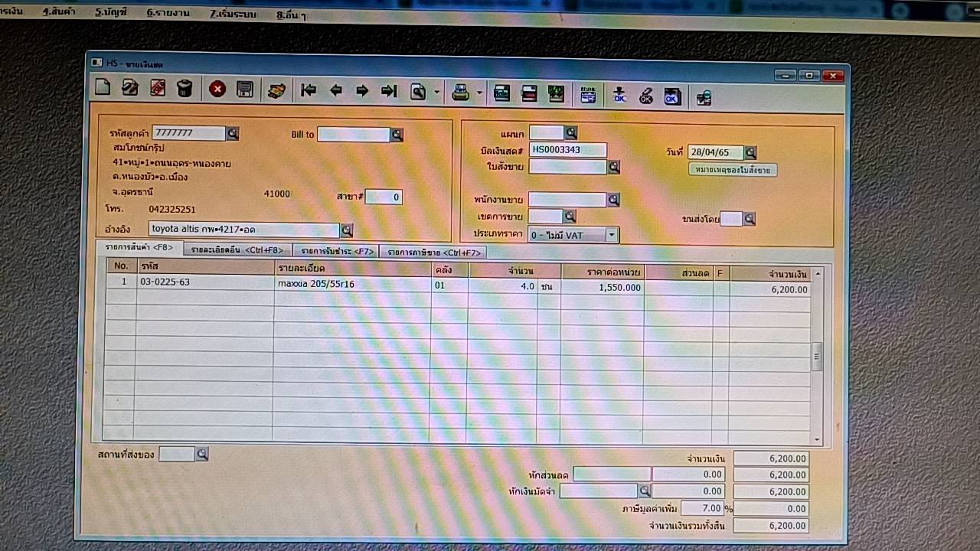
Task: Select description cell maxxia 205/55r16
Action: pyautogui.click(x=352, y=284)
